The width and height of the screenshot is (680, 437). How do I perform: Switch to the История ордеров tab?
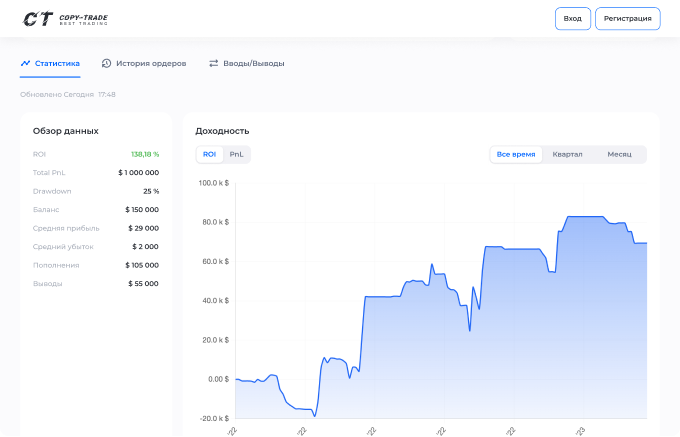(144, 64)
